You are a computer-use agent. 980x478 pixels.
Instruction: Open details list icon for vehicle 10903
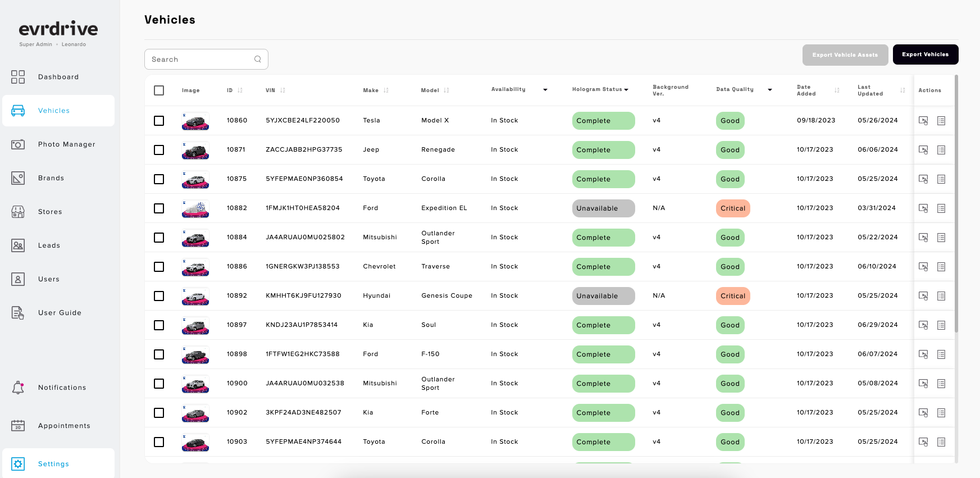pos(941,442)
